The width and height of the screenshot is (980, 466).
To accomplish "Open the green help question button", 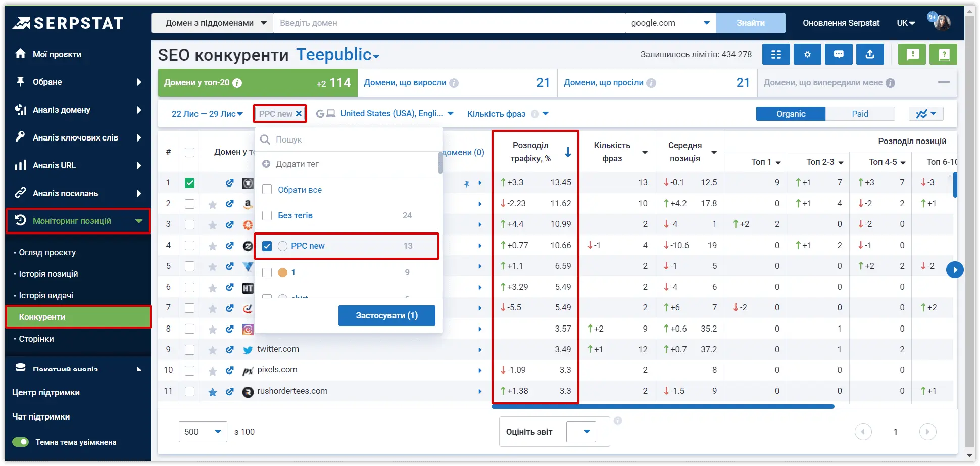I will 944,54.
